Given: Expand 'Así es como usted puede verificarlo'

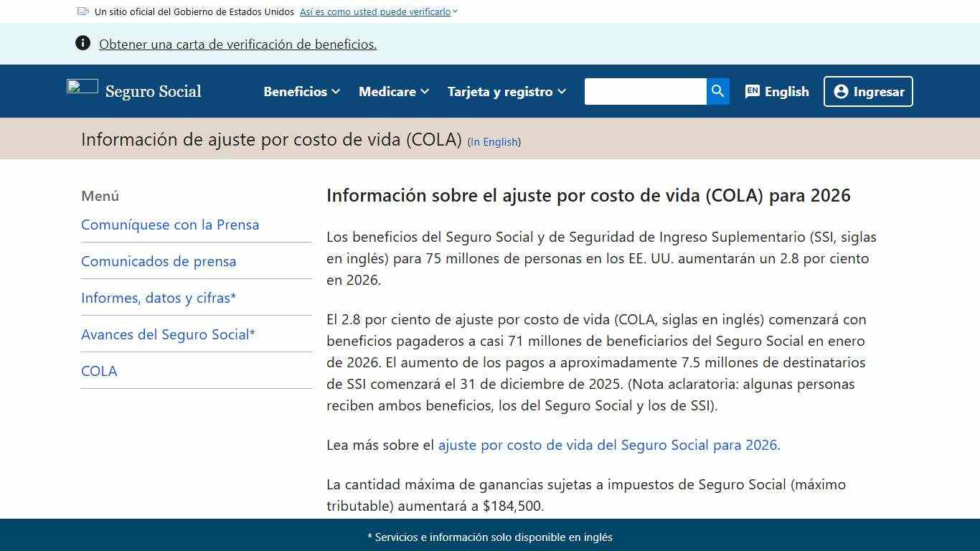Looking at the screenshot, I should (377, 11).
